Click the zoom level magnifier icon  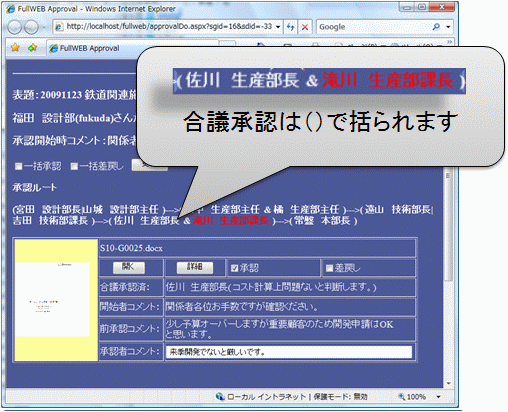click(x=402, y=397)
